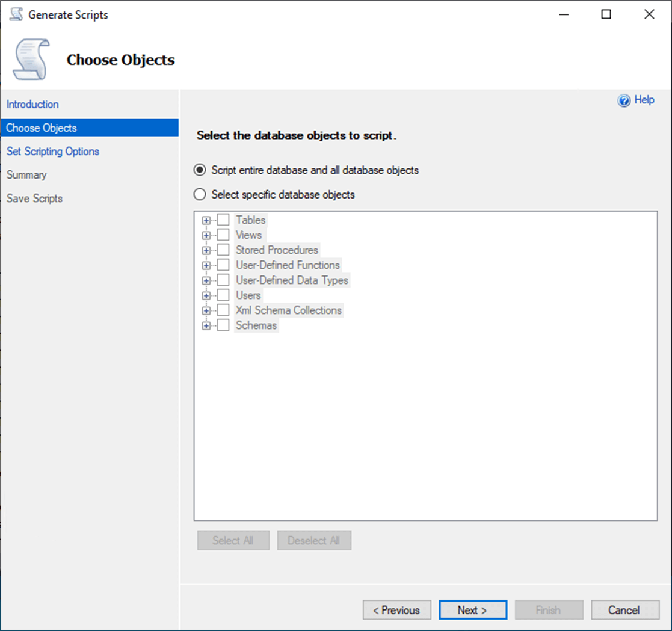The height and width of the screenshot is (631, 672).
Task: Check the User-Defined Data Types checkbox
Action: pyautogui.click(x=223, y=280)
